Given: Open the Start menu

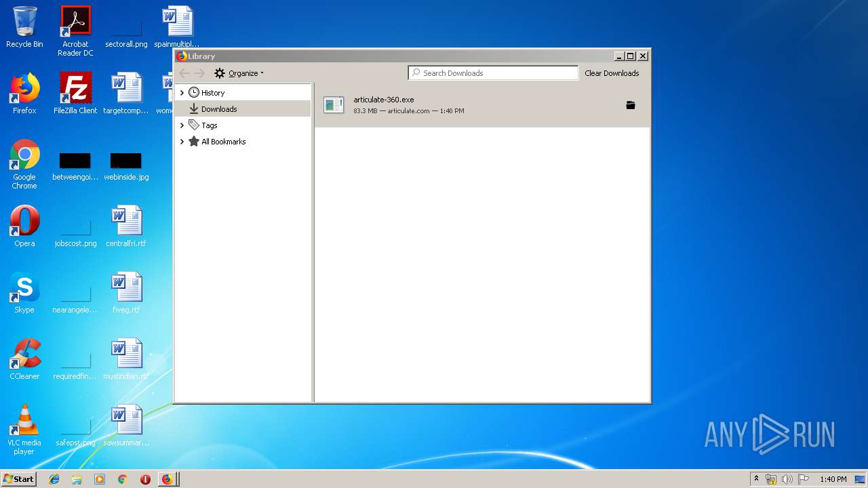Looking at the screenshot, I should [x=19, y=479].
